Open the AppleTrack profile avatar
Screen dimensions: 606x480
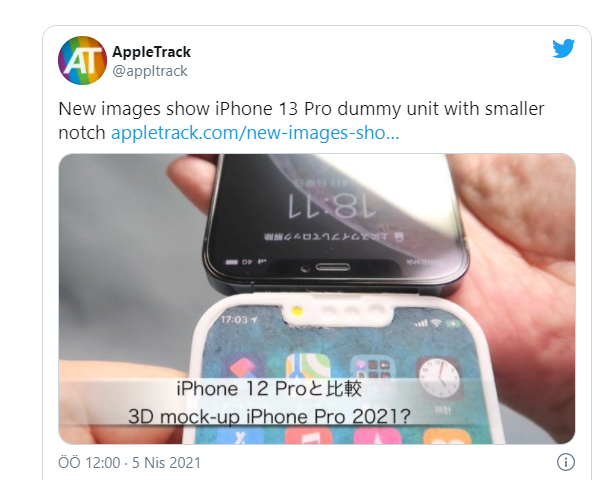82,60
